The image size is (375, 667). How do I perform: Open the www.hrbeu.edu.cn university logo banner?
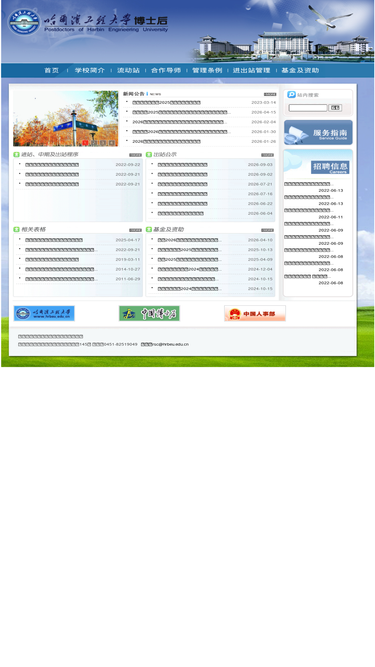[x=44, y=314]
